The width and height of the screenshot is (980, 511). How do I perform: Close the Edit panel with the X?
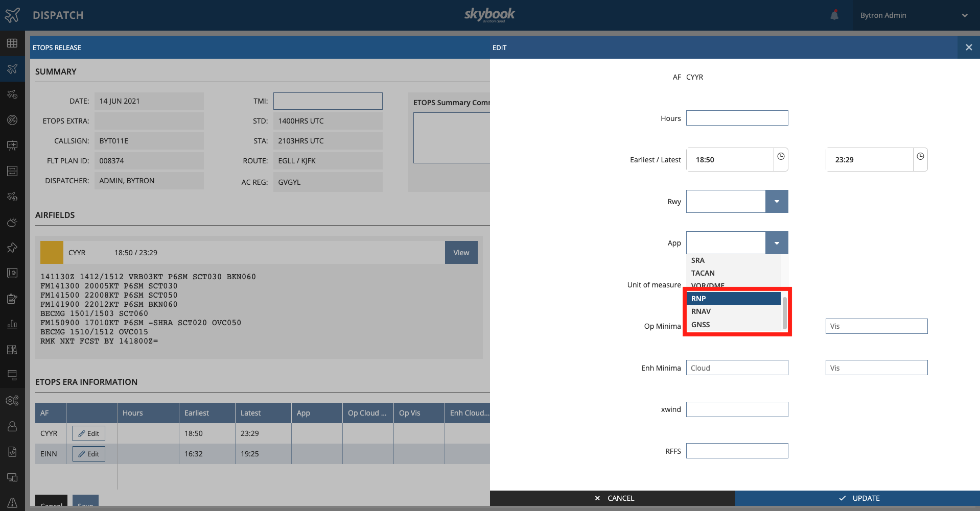click(969, 47)
